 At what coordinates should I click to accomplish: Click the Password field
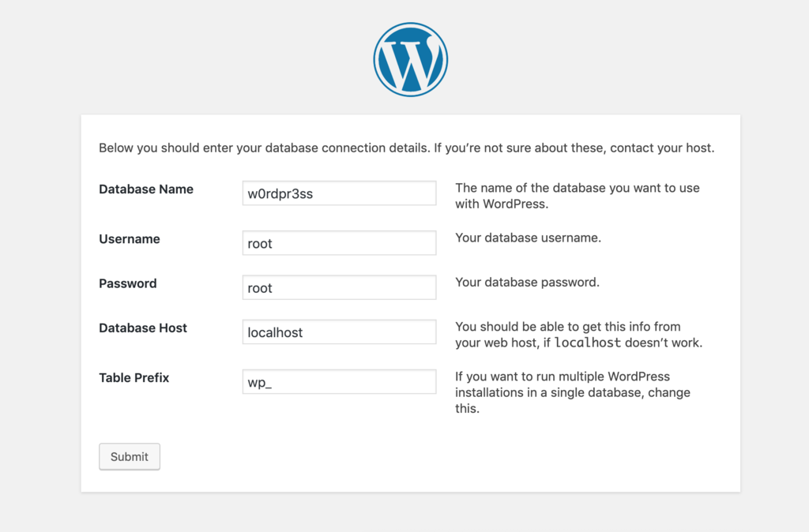[x=338, y=287]
